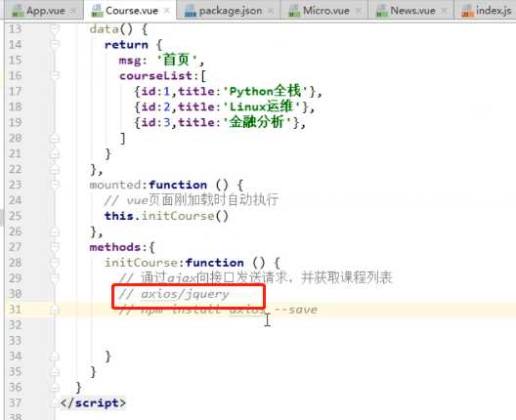Screen dimensions: 516x420
Task: Click the fold end marker on line 21
Action: click(55, 153)
